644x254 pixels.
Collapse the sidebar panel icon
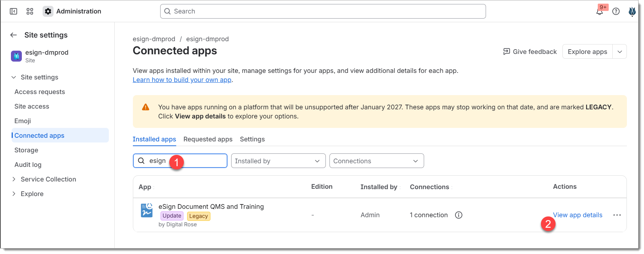pos(13,11)
